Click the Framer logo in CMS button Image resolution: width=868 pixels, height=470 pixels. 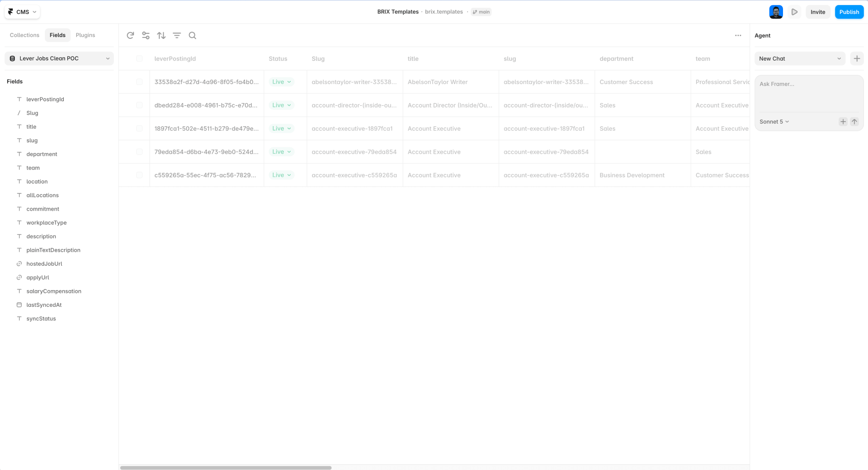[x=10, y=12]
